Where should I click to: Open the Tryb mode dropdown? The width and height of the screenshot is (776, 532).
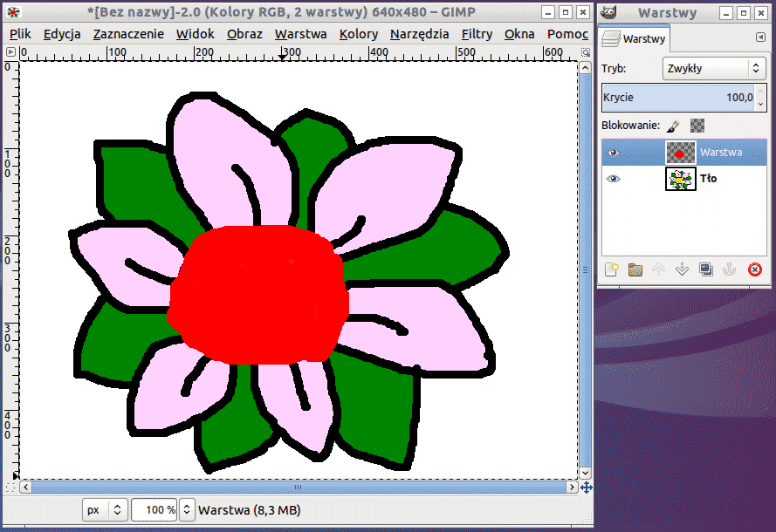tap(714, 68)
